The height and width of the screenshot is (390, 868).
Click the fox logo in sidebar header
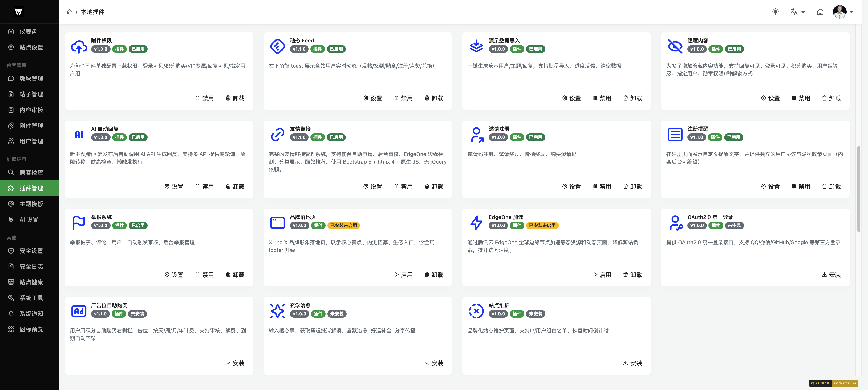tap(18, 12)
